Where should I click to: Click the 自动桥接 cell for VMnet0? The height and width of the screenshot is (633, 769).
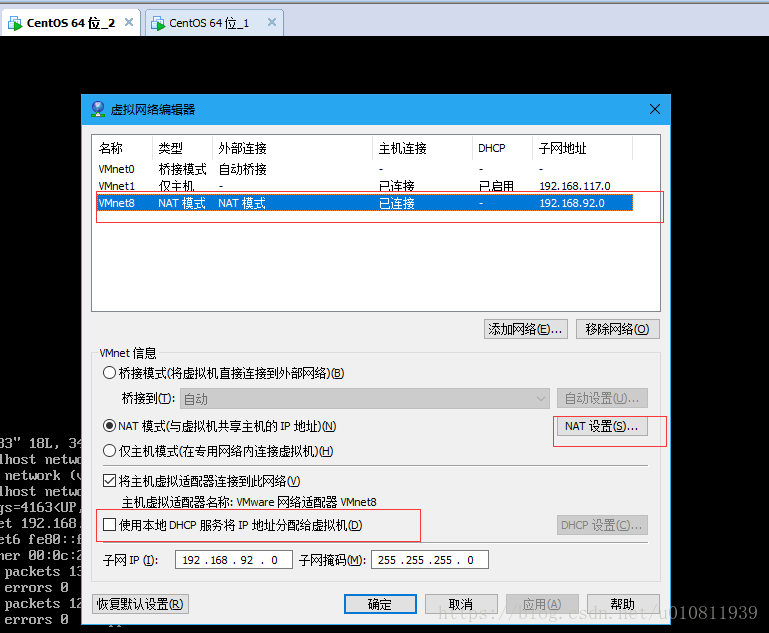242,169
